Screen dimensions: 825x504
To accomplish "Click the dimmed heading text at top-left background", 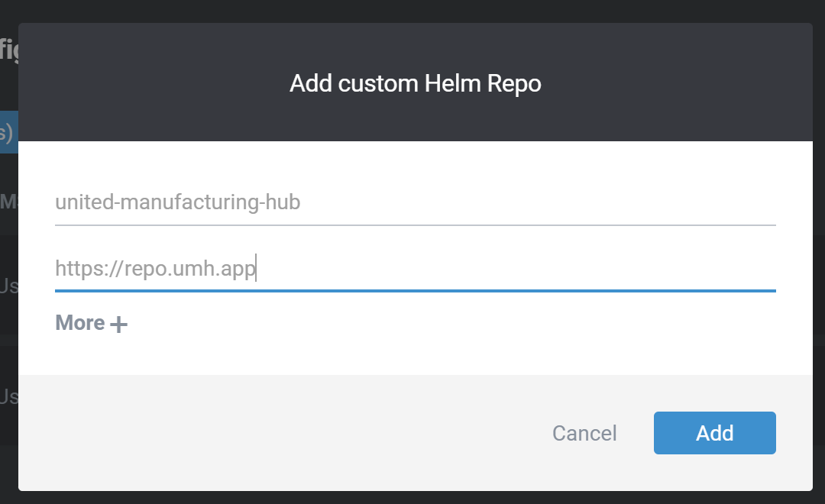I will pos(8,50).
